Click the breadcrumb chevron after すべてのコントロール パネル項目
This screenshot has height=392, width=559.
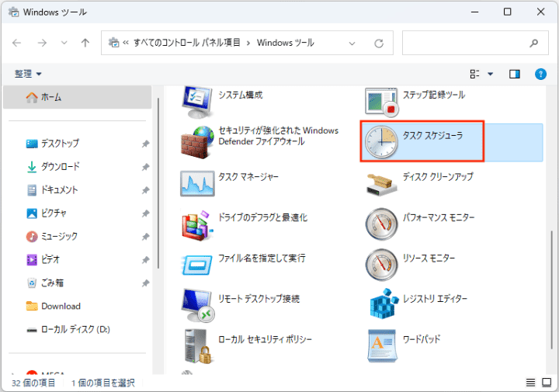coord(248,43)
